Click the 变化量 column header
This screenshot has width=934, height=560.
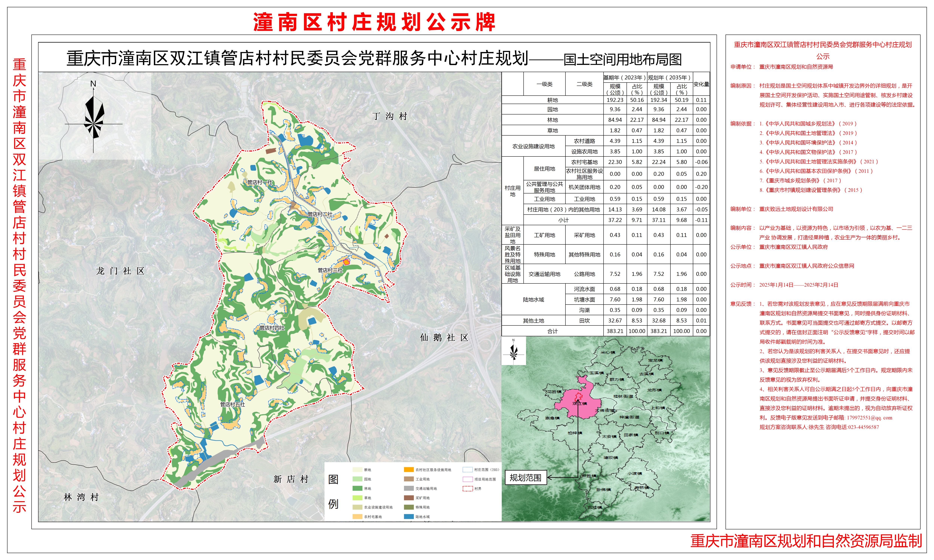coord(701,84)
